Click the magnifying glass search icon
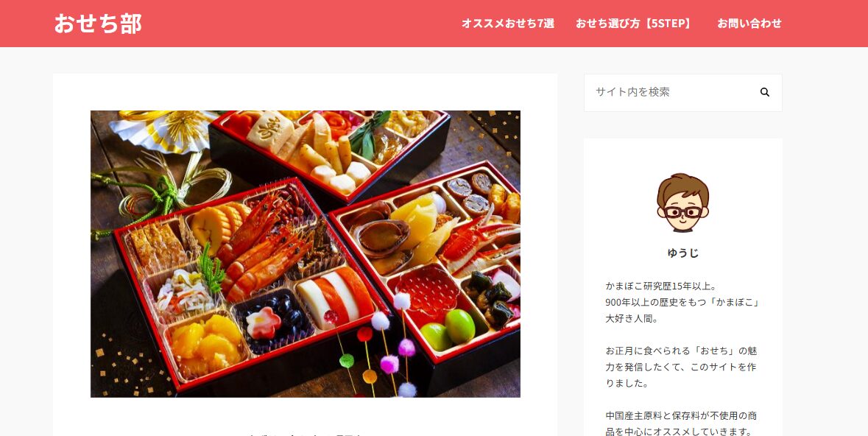Image resolution: width=868 pixels, height=436 pixels. point(764,93)
